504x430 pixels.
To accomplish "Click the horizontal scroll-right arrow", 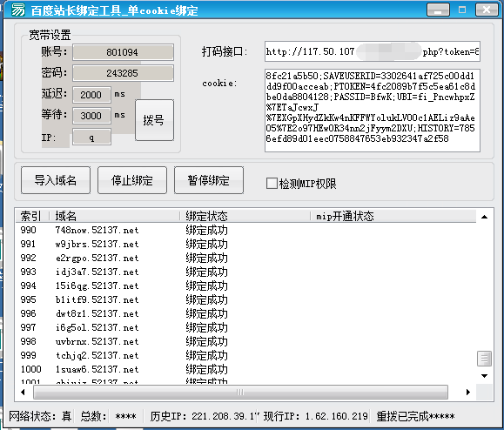I will (467, 392).
